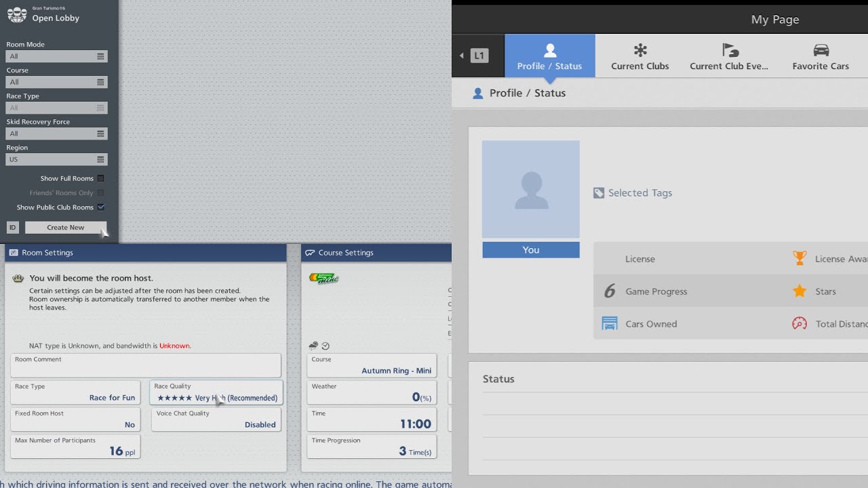Click the Autumn Ring Mini course logo
The width and height of the screenshot is (868, 488).
click(324, 278)
